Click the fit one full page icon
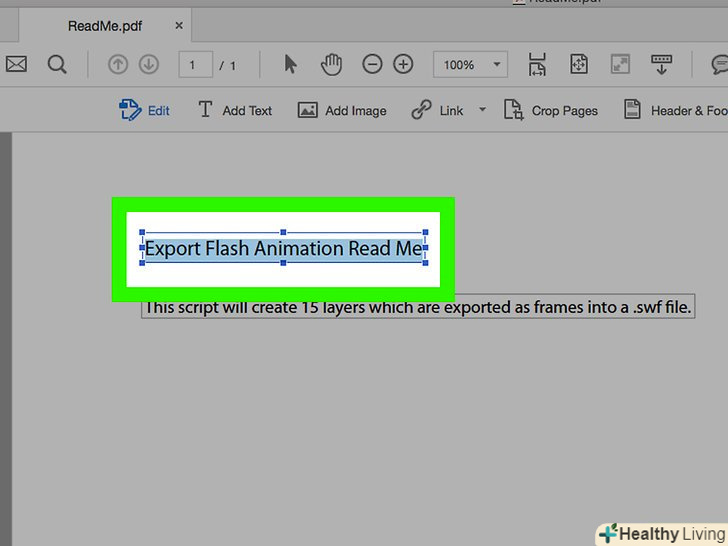The height and width of the screenshot is (546, 728). (579, 64)
